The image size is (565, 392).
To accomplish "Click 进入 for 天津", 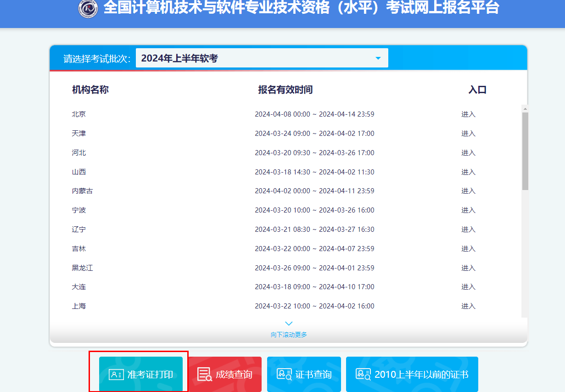I will (469, 134).
